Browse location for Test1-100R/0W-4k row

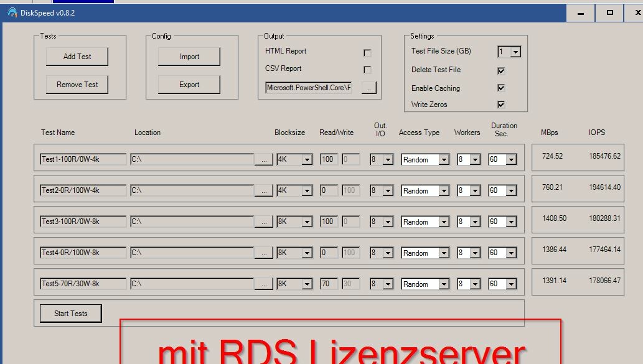pyautogui.click(x=264, y=159)
